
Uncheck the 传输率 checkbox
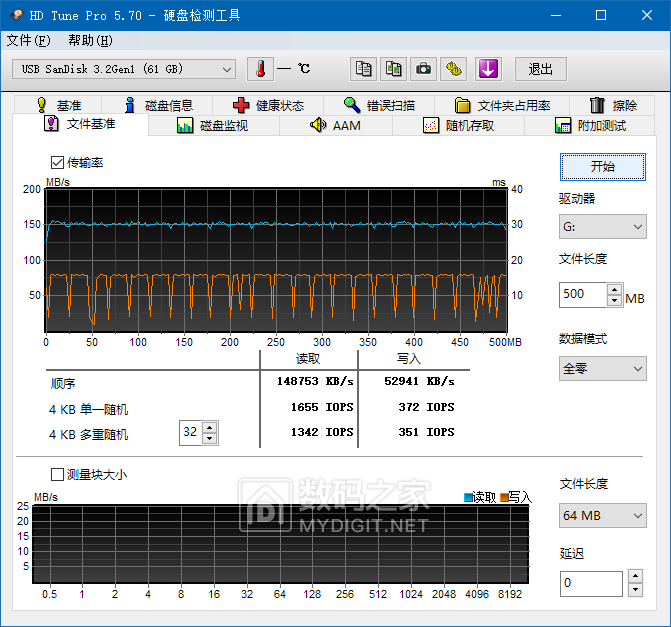coord(57,162)
